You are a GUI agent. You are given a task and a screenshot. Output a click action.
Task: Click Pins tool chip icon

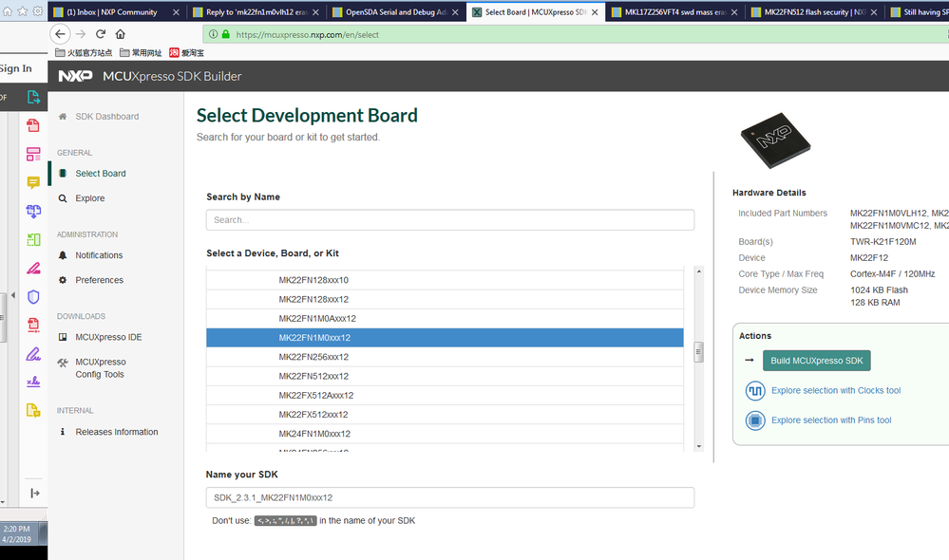tap(755, 420)
